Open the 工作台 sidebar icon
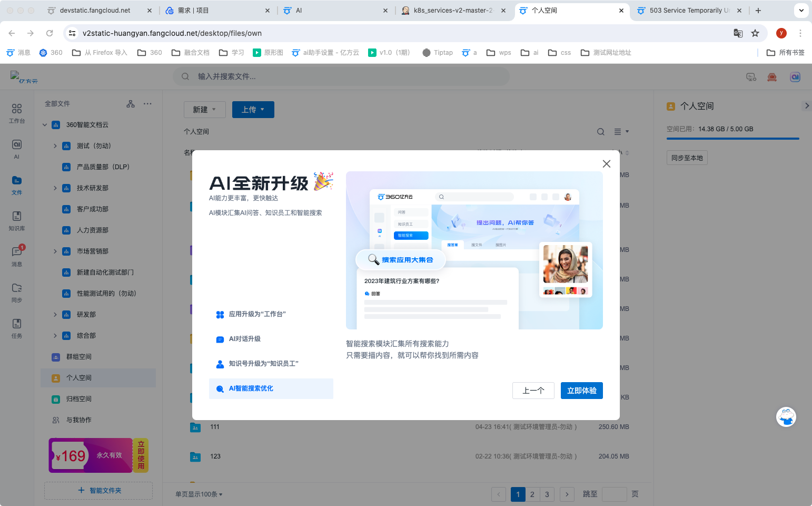This screenshot has height=506, width=812. coord(17,113)
